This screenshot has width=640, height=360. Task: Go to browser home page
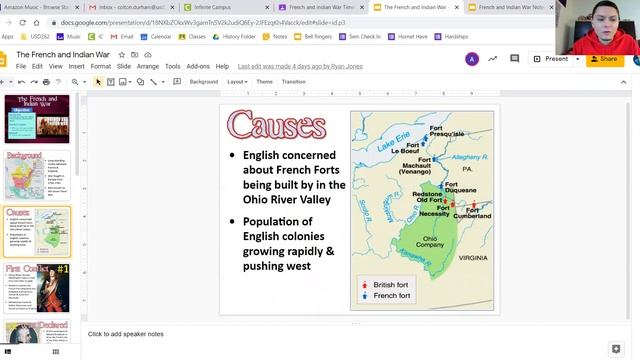click(x=36, y=23)
